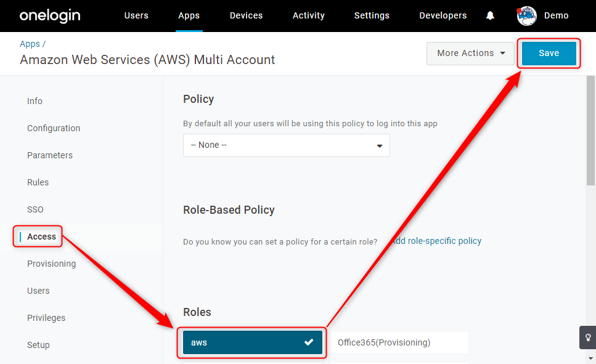Open the Demo account menu
Image resolution: width=596 pixels, height=364 pixels.
556,15
